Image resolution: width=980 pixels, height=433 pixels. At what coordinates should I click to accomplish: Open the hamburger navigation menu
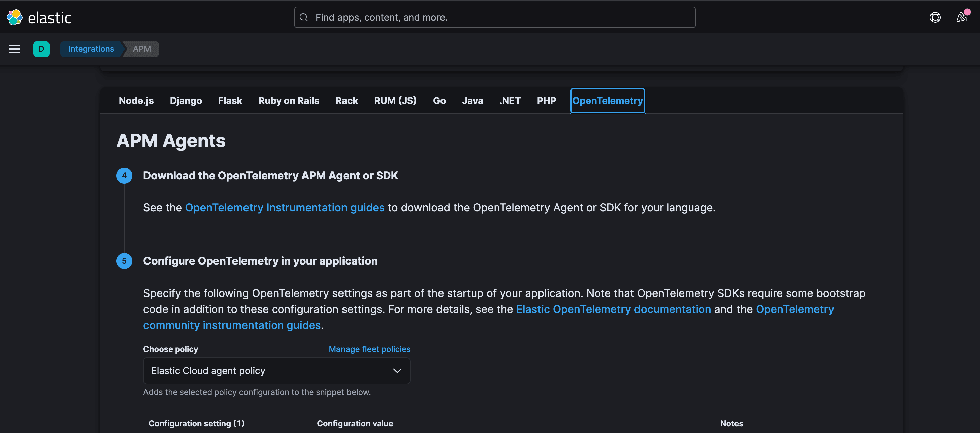(14, 49)
